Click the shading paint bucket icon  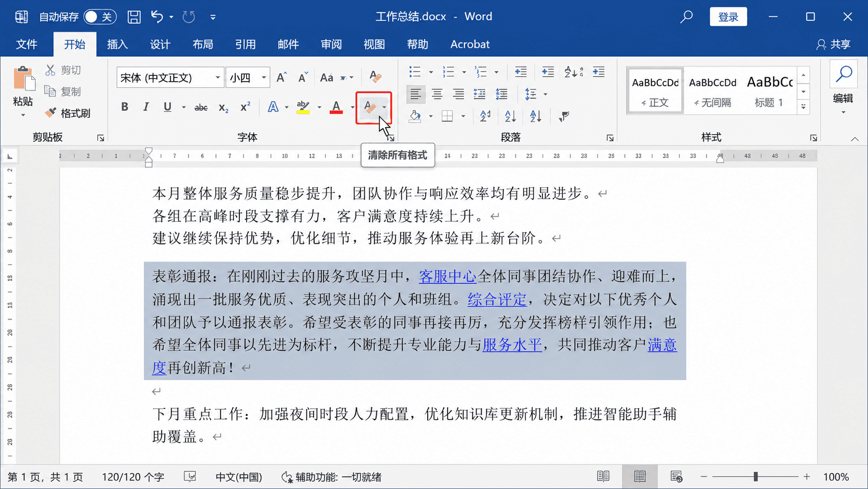point(415,116)
